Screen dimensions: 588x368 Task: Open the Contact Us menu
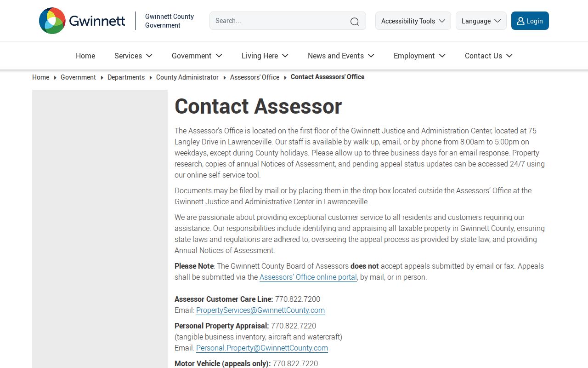tap(488, 56)
